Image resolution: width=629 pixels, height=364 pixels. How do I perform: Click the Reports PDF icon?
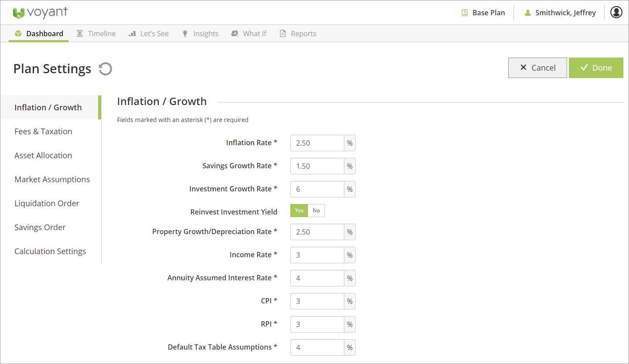[283, 34]
